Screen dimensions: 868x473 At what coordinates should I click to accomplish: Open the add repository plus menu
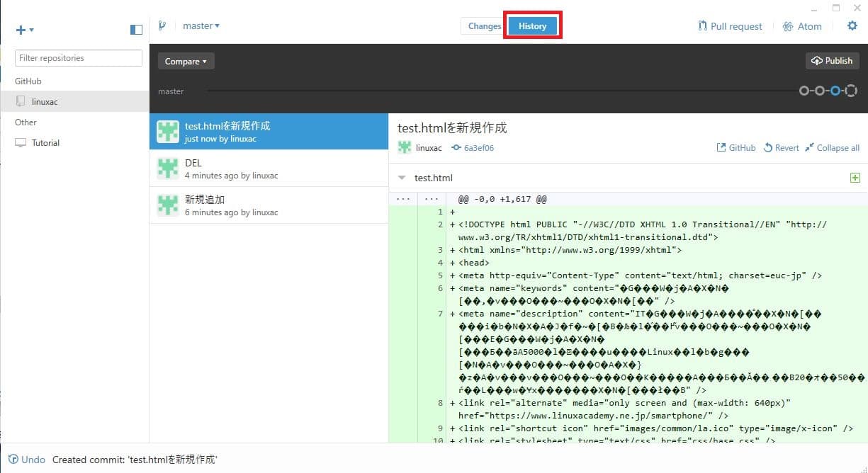tap(25, 30)
